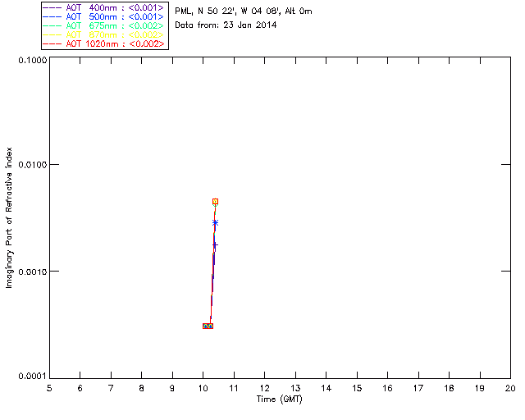The width and height of the screenshot is (525, 420).
Task: Click the x-axis tick label 19
Action: coord(480,388)
